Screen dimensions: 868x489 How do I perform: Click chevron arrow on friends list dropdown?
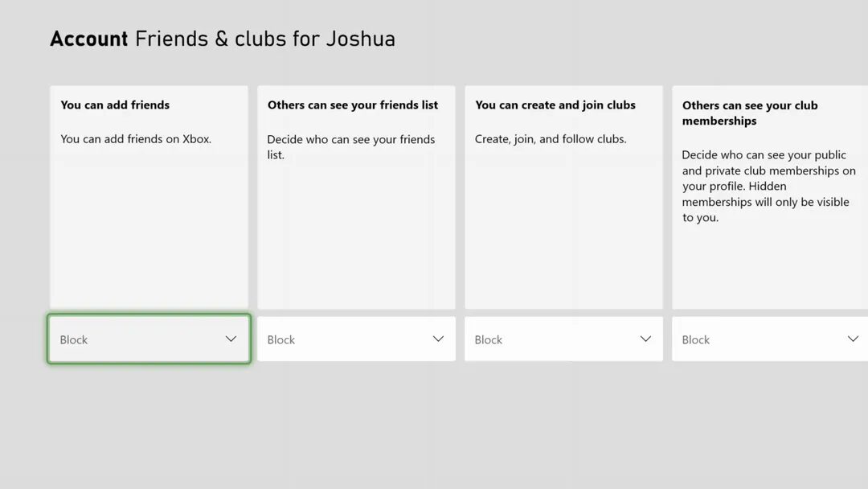coord(438,339)
